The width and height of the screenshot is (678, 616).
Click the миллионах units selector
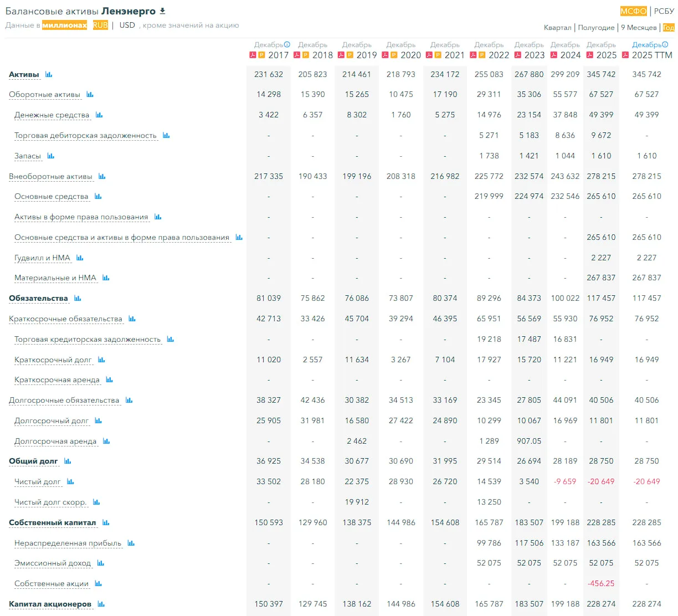tap(65, 25)
